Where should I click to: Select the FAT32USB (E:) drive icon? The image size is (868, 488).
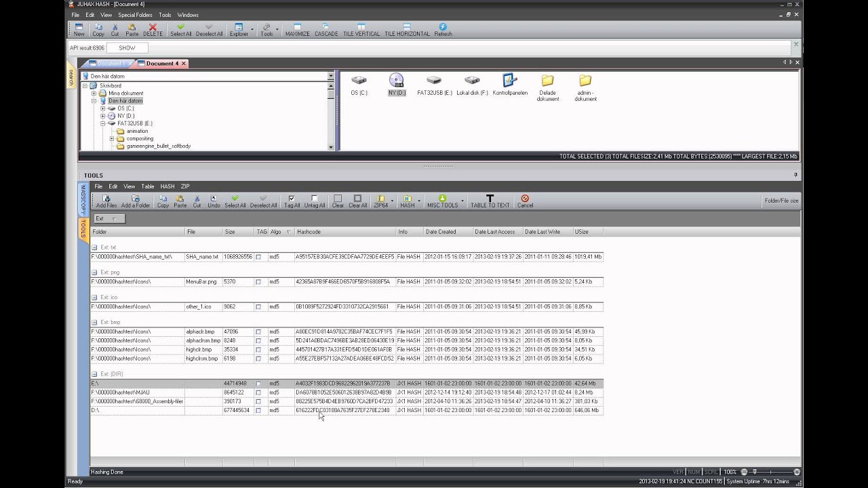coord(434,85)
